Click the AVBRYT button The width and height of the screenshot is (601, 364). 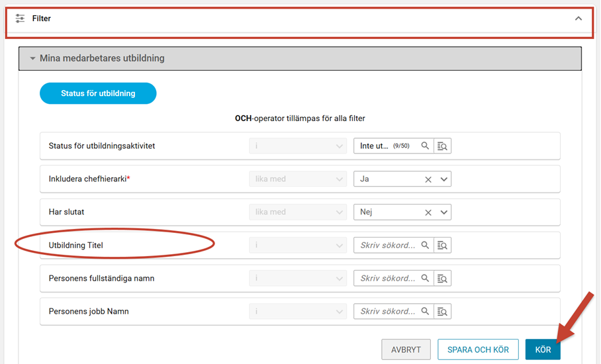pos(406,349)
